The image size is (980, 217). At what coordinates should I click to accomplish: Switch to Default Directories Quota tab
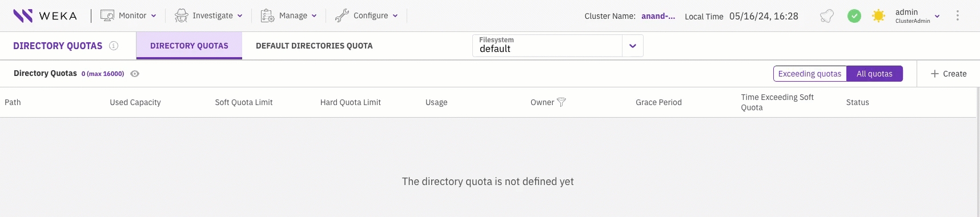(314, 46)
